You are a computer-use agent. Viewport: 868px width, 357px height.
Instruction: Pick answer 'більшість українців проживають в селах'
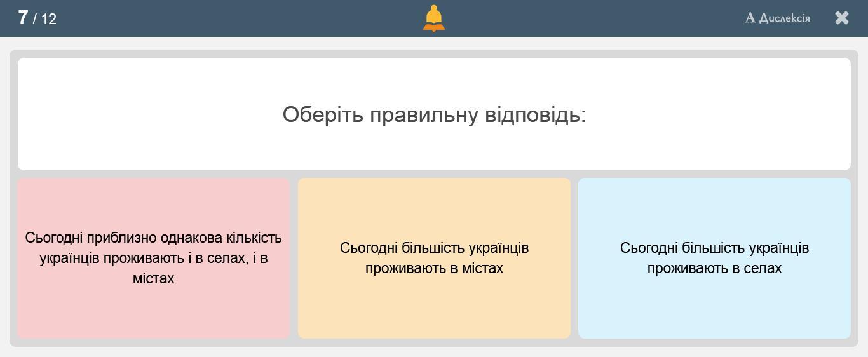tap(714, 258)
